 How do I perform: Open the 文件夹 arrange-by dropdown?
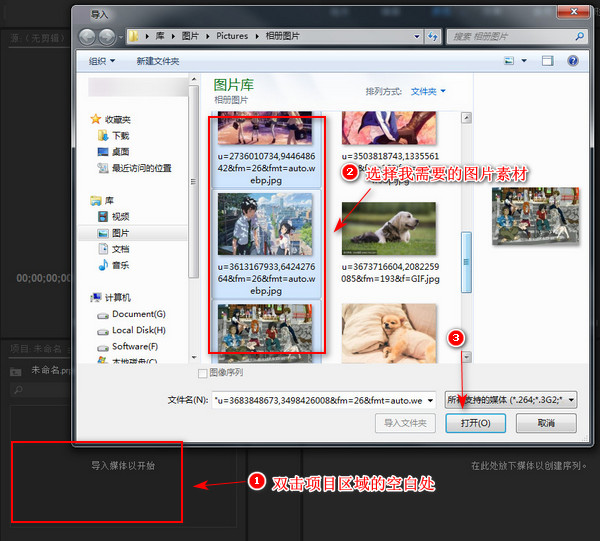pyautogui.click(x=428, y=91)
